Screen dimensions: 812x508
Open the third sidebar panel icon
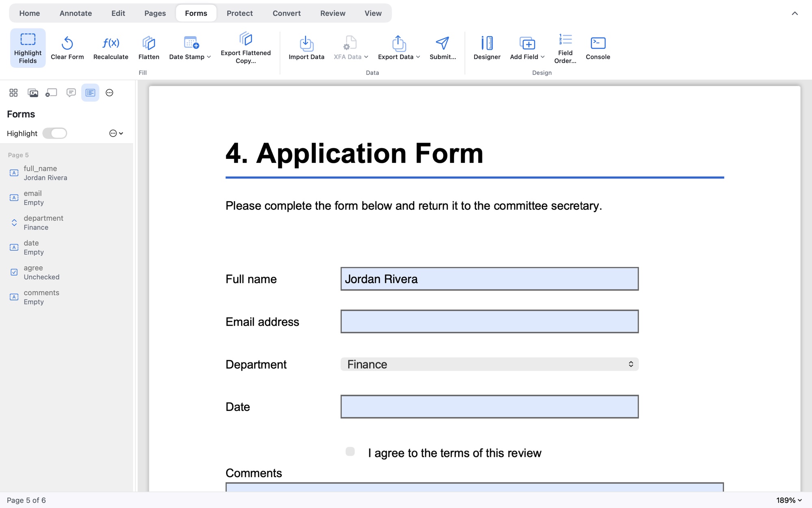[x=51, y=93]
